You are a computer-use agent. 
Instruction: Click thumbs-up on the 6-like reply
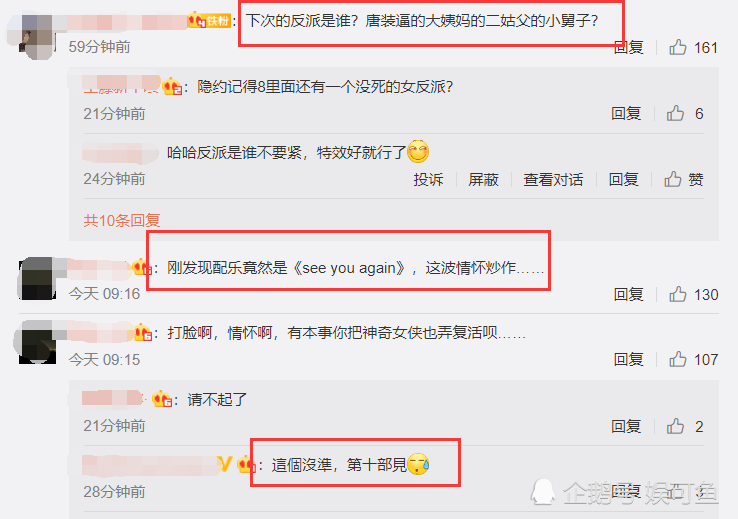675,113
